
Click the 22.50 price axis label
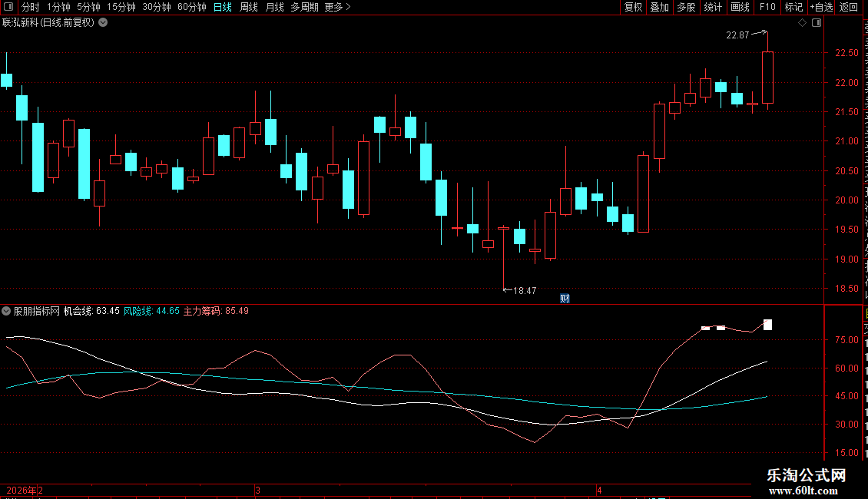(846, 53)
